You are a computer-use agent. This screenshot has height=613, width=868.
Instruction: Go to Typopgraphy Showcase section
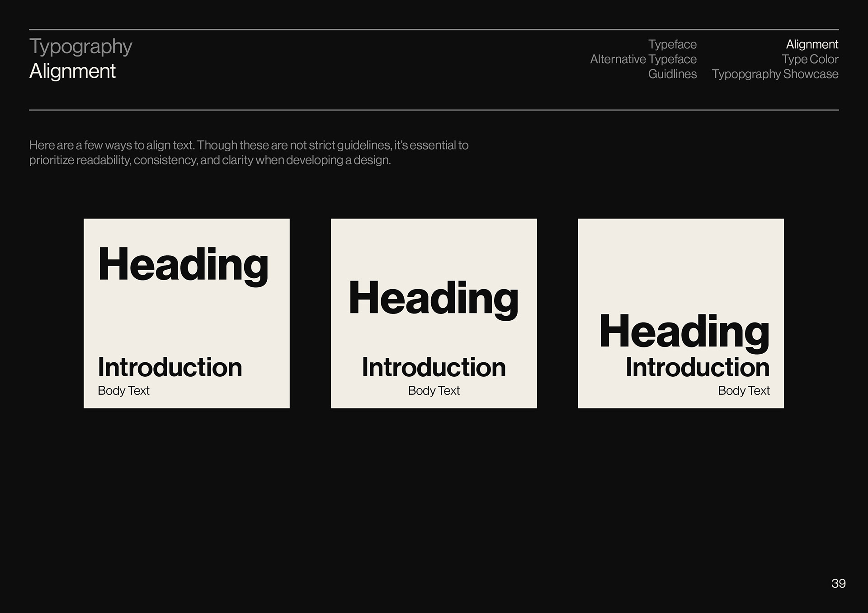[775, 74]
